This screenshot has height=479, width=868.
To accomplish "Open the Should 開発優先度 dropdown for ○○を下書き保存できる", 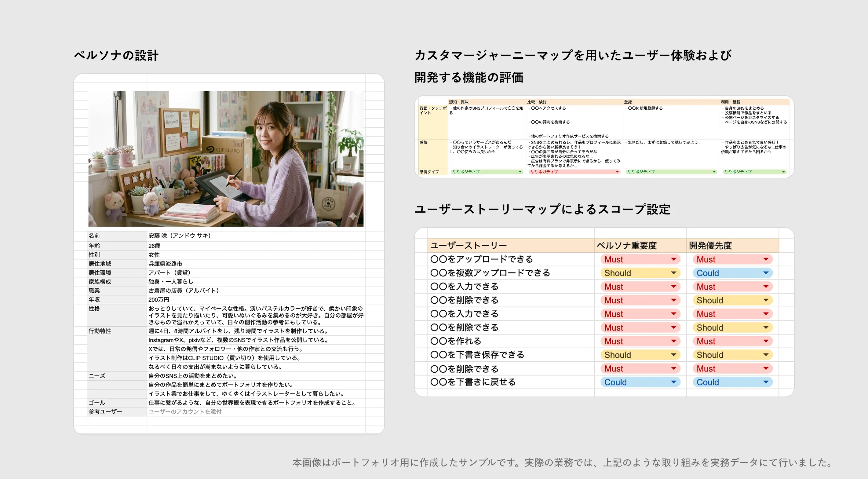I will pyautogui.click(x=732, y=355).
